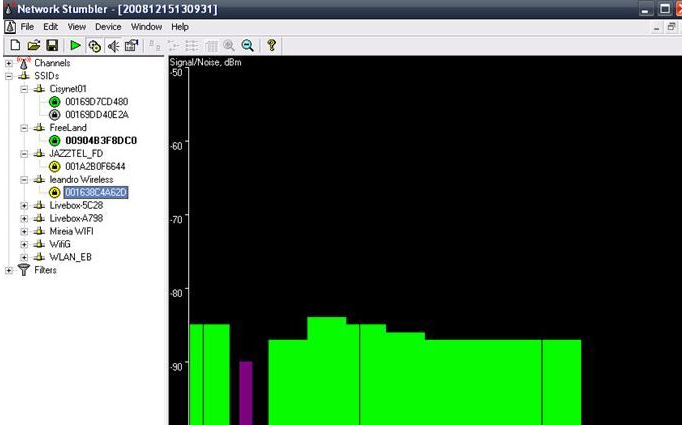Image resolution: width=682 pixels, height=425 pixels.
Task: Open the Device menu
Action: coord(108,26)
